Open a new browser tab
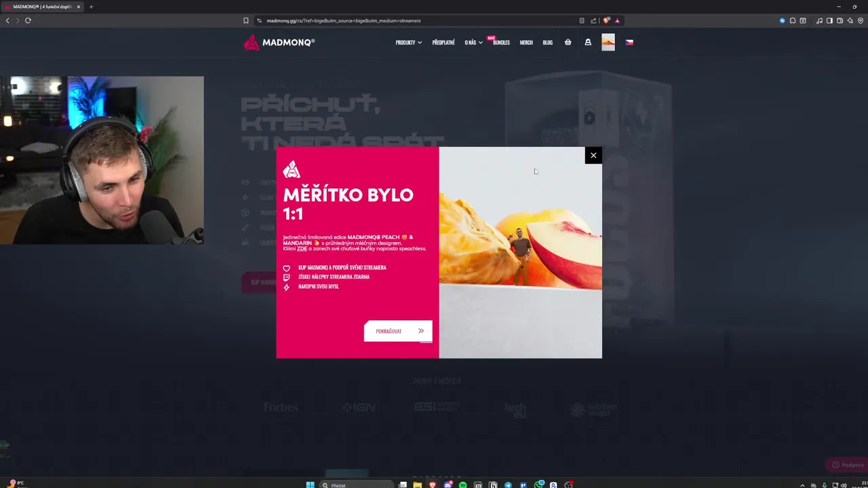 click(x=91, y=7)
